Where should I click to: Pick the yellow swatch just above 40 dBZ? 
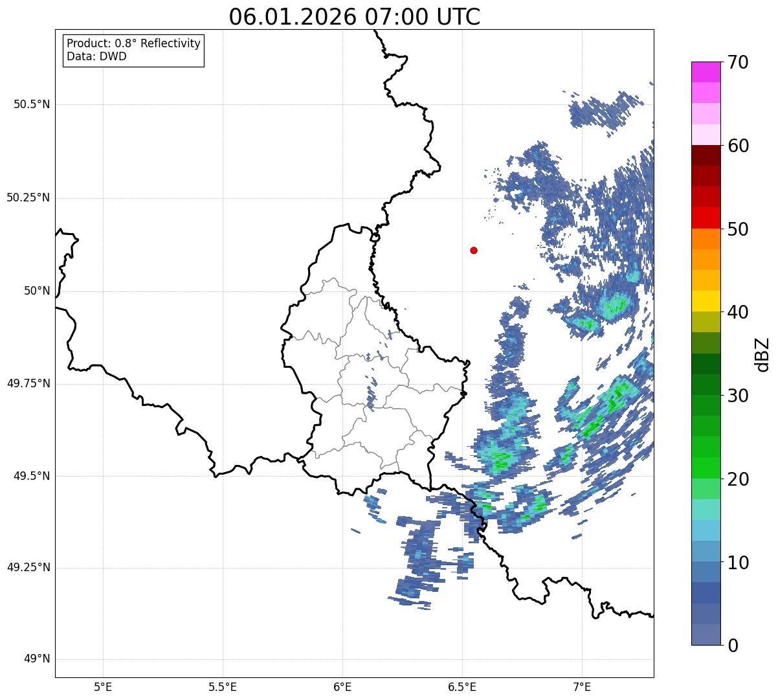pyautogui.click(x=706, y=301)
